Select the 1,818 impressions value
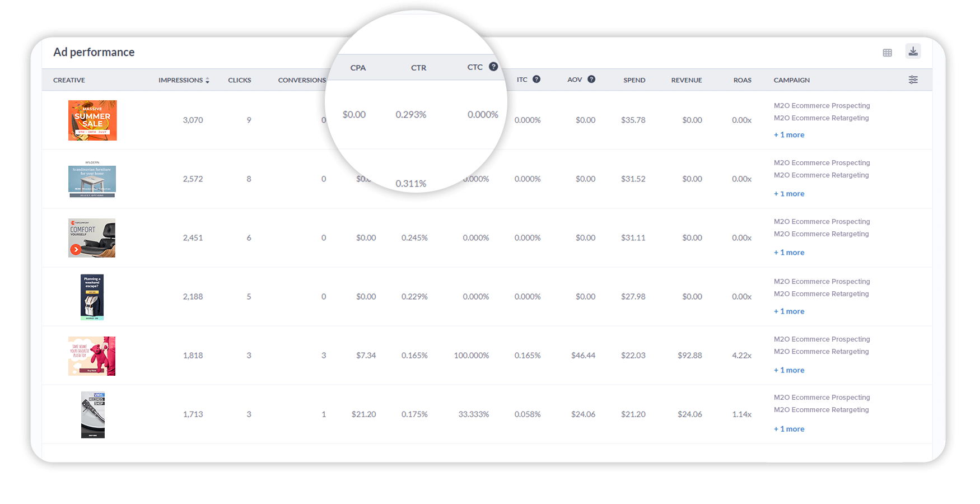The image size is (980, 504). click(193, 355)
